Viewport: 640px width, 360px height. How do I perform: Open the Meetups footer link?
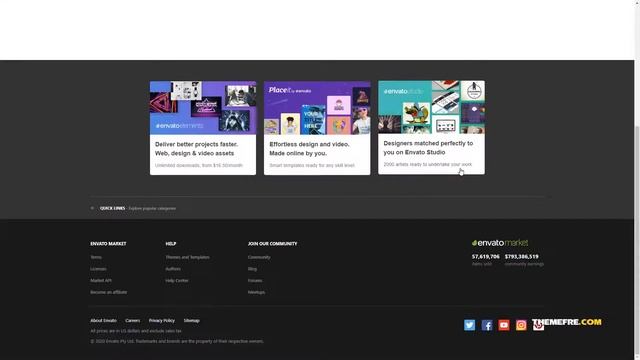tap(256, 292)
